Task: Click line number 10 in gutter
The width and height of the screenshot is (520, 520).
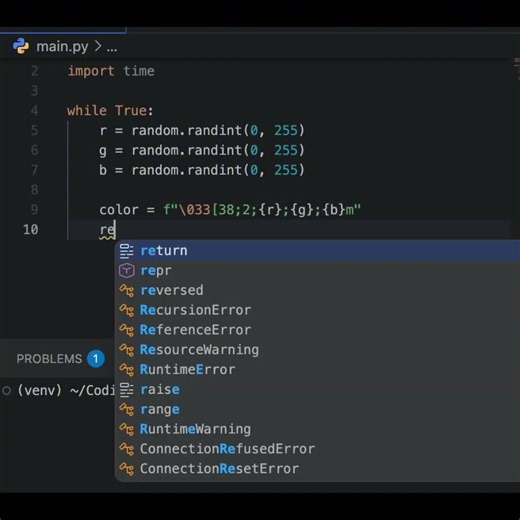Action: click(31, 230)
